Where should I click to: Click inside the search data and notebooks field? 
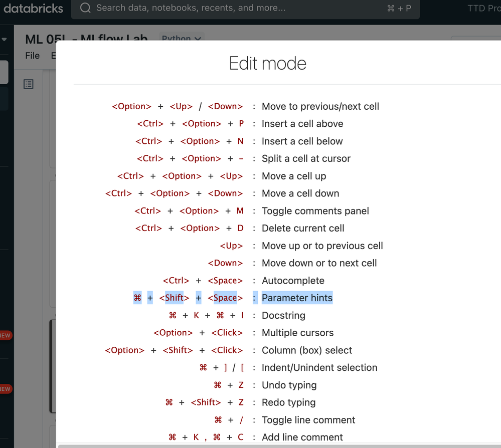coord(201,8)
